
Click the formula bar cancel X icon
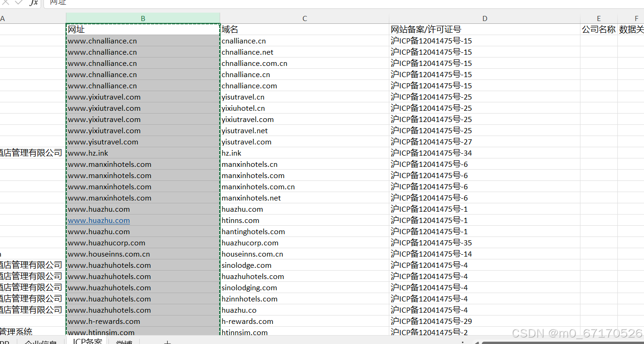pyautogui.click(x=6, y=2)
